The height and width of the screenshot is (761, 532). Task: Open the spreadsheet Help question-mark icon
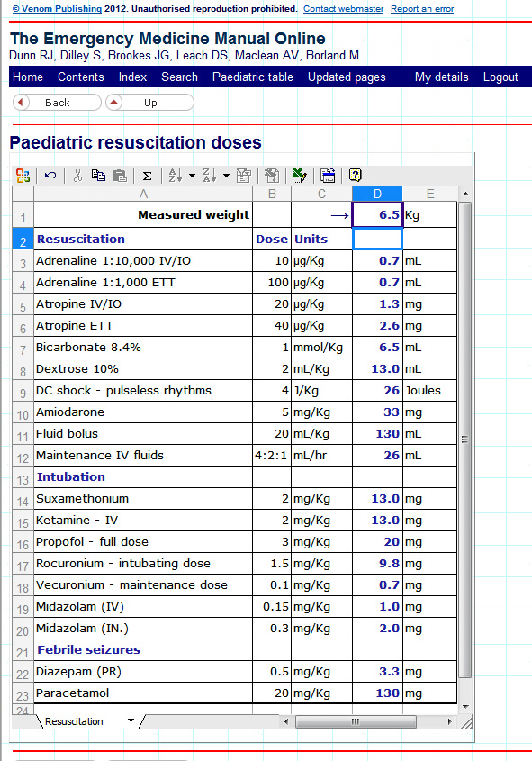pos(356,176)
